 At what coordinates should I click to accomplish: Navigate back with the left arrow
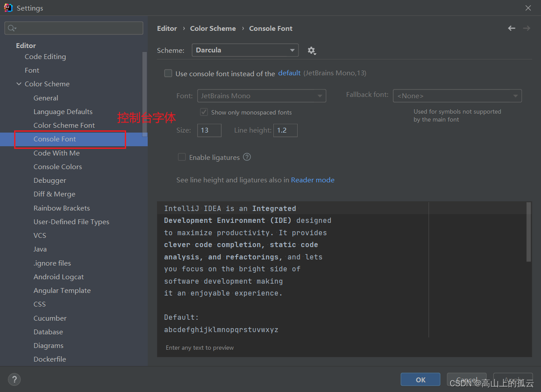point(511,28)
